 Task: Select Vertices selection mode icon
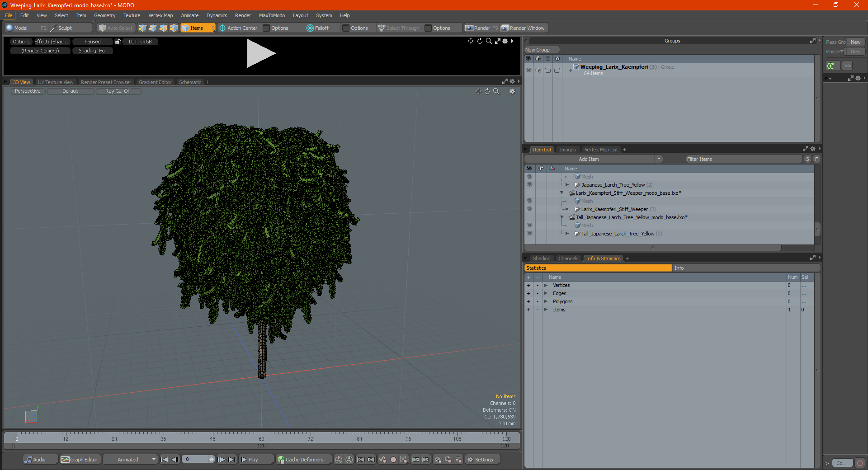(142, 28)
